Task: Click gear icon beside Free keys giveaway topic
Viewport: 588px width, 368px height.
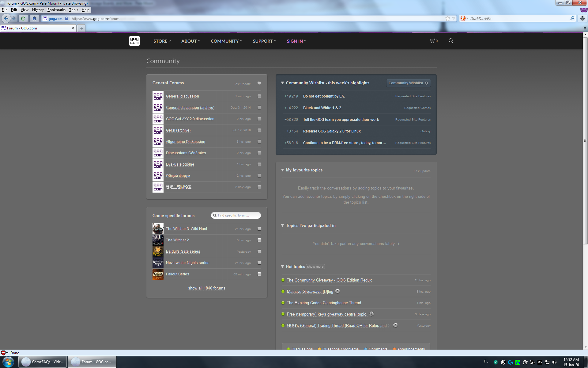Action: (x=372, y=314)
